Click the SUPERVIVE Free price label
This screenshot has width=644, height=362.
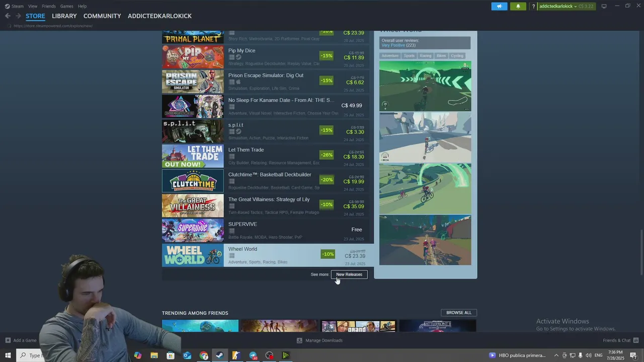point(357,230)
